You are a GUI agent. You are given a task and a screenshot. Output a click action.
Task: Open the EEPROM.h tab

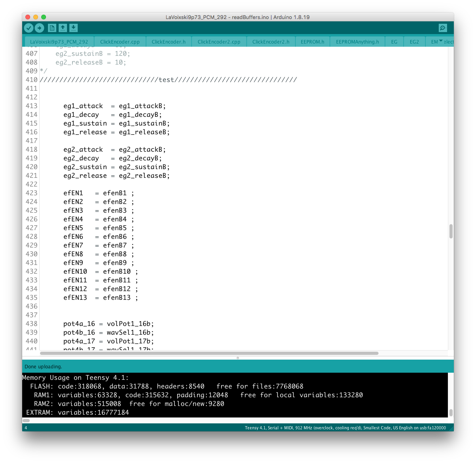coord(312,42)
